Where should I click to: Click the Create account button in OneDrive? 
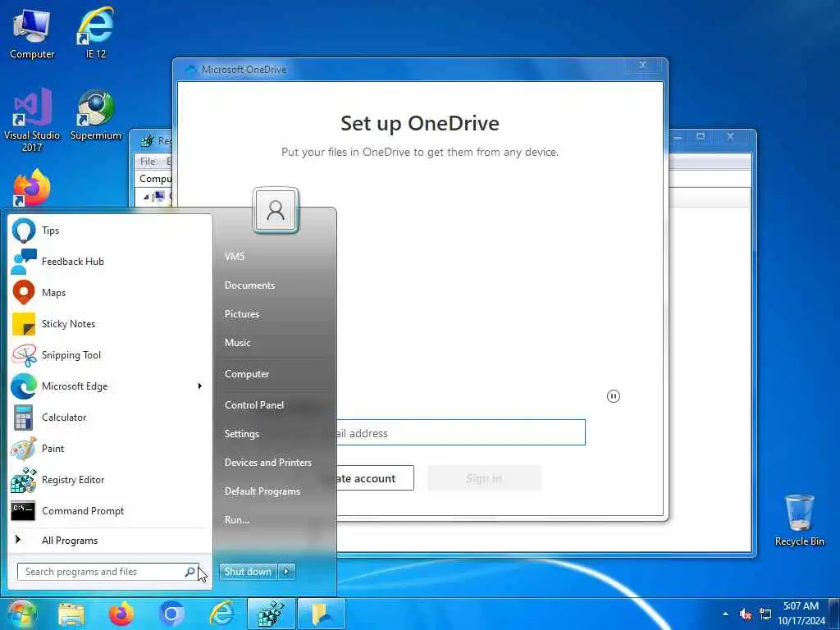(375, 478)
